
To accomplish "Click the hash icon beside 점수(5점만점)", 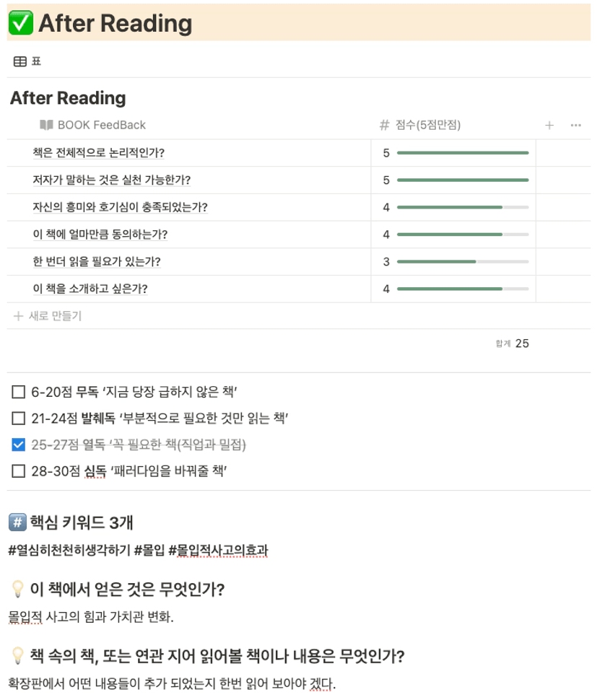I will tap(384, 125).
